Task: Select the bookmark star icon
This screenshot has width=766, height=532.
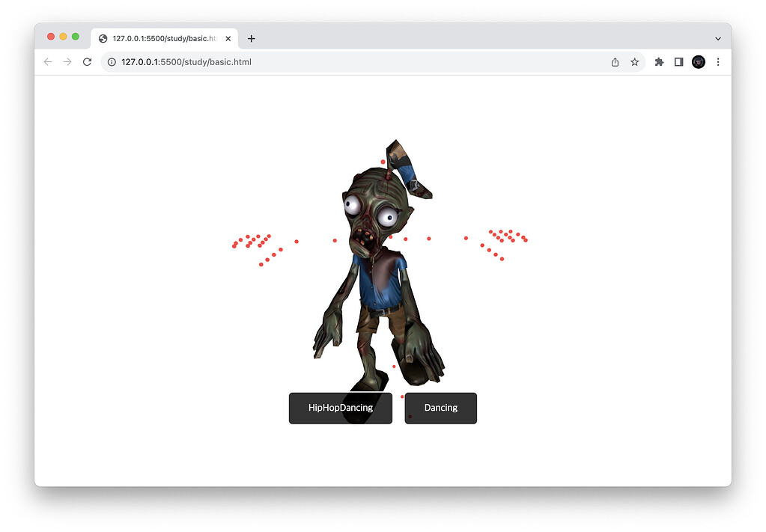Action: coord(635,62)
